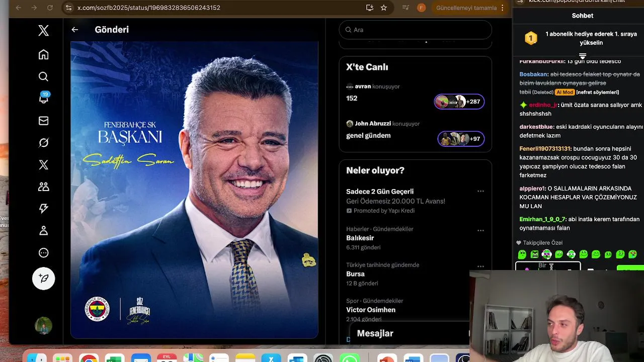Click the browser back arrow
The width and height of the screenshot is (644, 362).
pyautogui.click(x=19, y=8)
